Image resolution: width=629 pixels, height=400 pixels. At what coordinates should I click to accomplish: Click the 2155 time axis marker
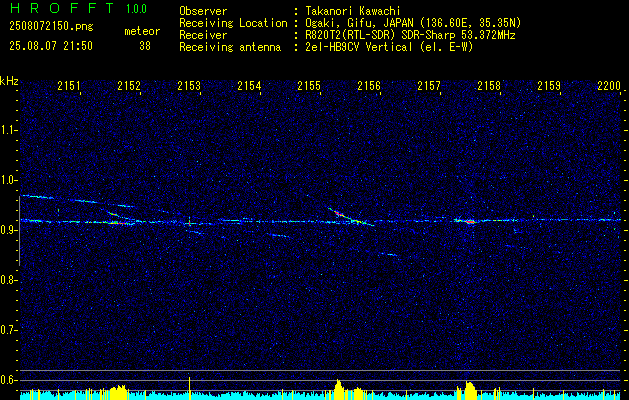[x=309, y=85]
